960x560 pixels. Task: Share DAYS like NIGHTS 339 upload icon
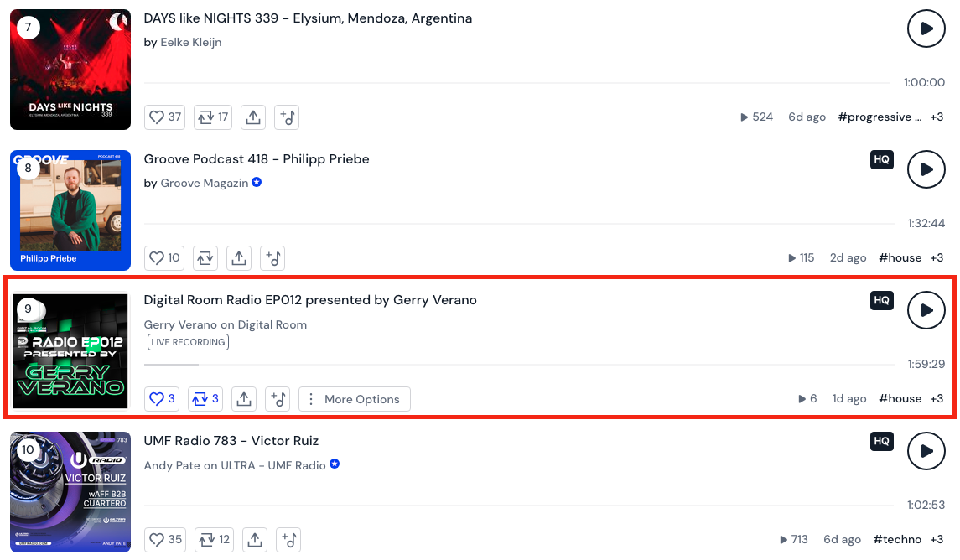coord(253,117)
